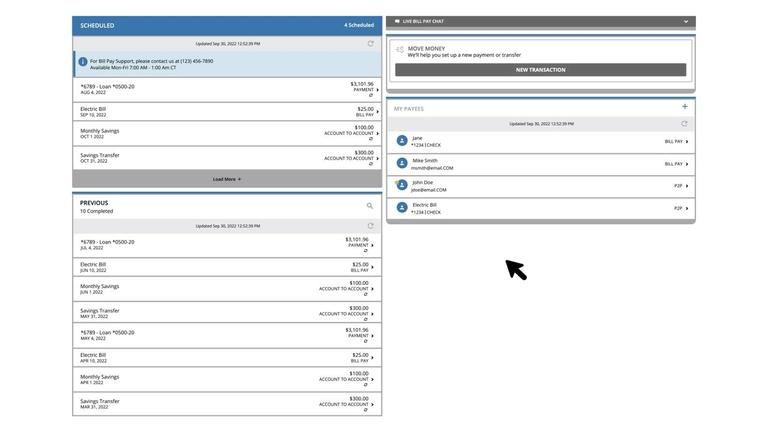
Task: Click recurring icon on Apr 1 Monthly Savings
Action: click(365, 385)
